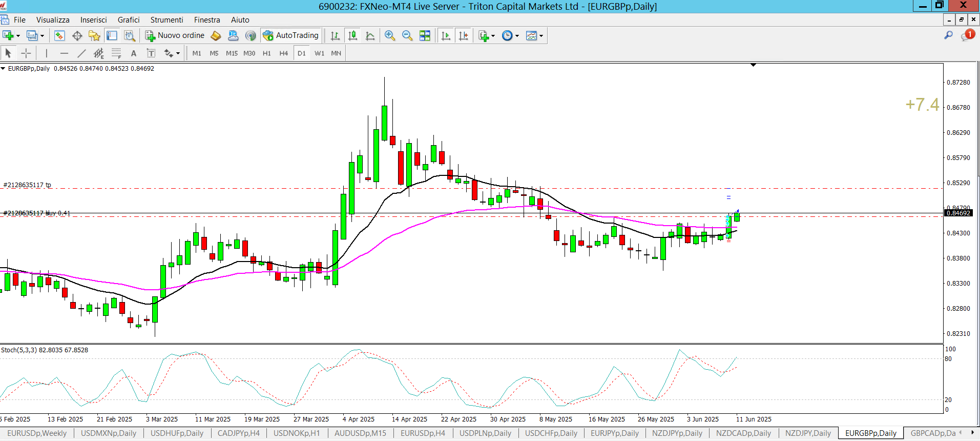Draw a vertical line
The height and width of the screenshot is (441, 980).
coord(46,53)
